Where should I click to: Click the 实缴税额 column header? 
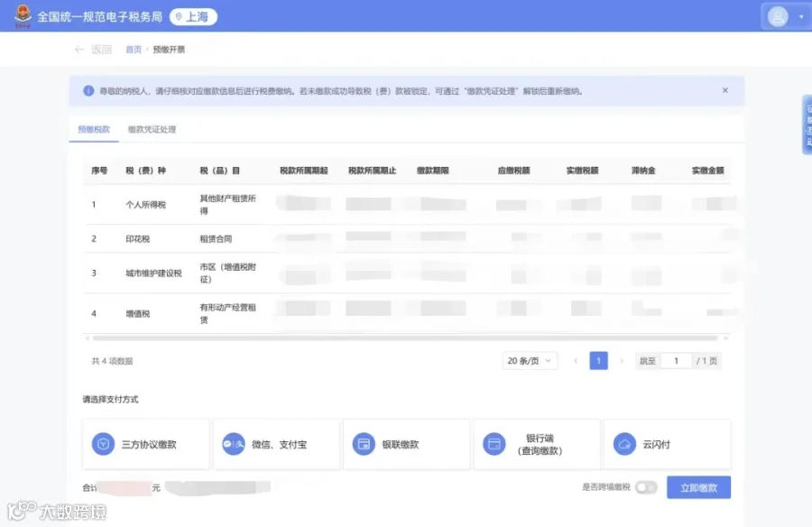582,171
